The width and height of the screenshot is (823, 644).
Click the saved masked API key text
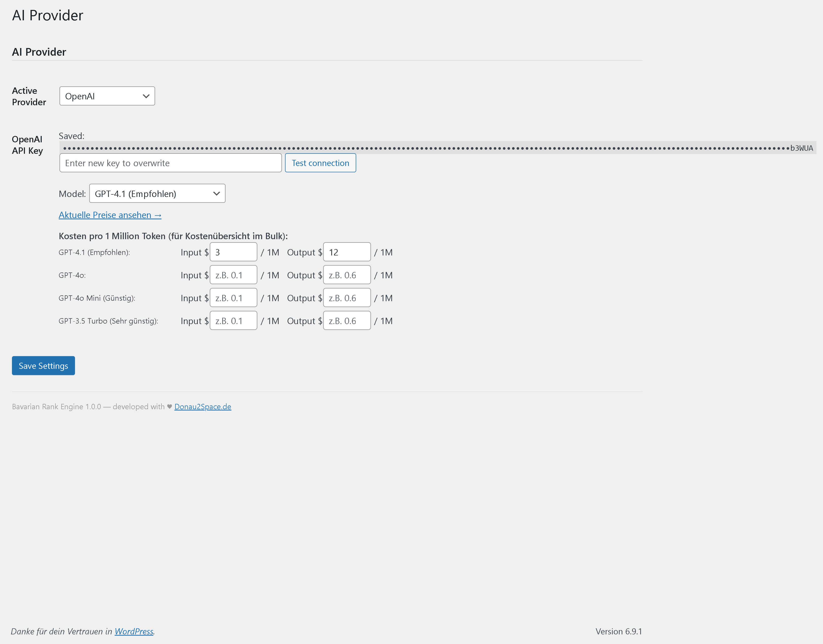438,148
